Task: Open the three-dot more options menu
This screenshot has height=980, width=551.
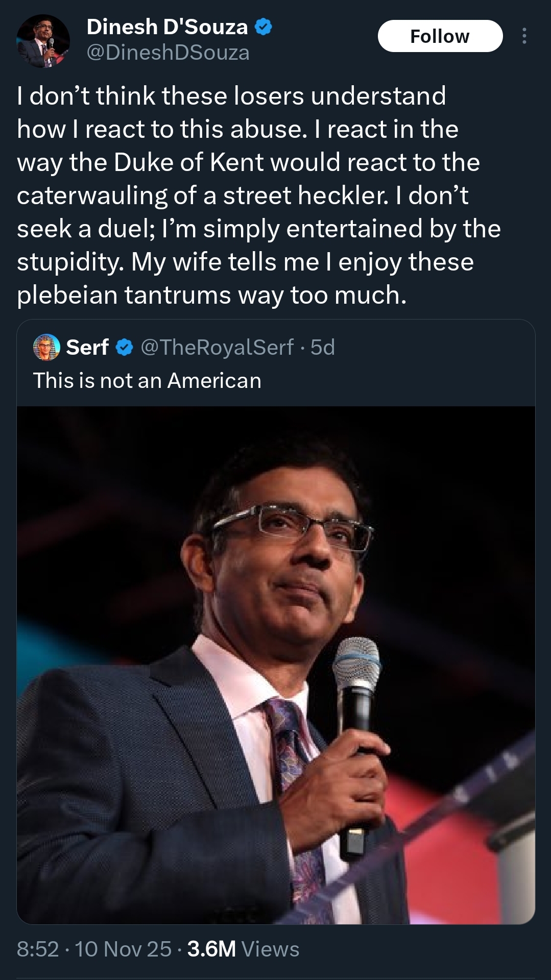Action: (x=524, y=36)
